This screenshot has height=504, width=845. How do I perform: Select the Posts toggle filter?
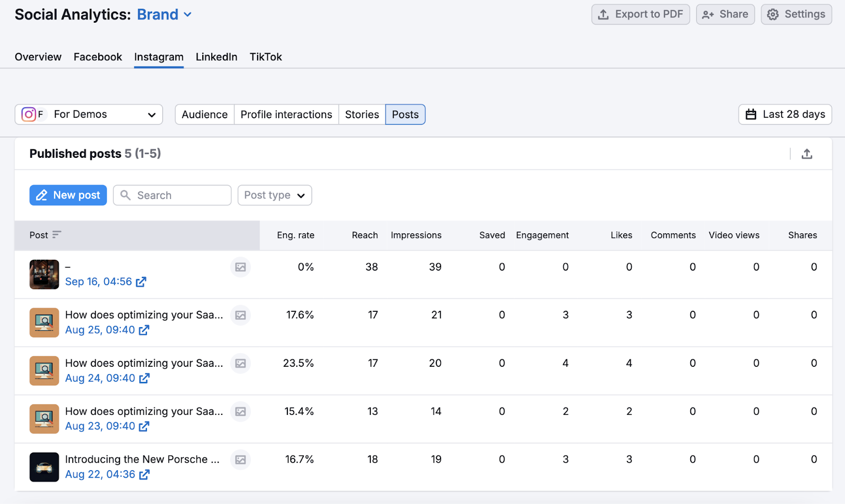coord(405,115)
